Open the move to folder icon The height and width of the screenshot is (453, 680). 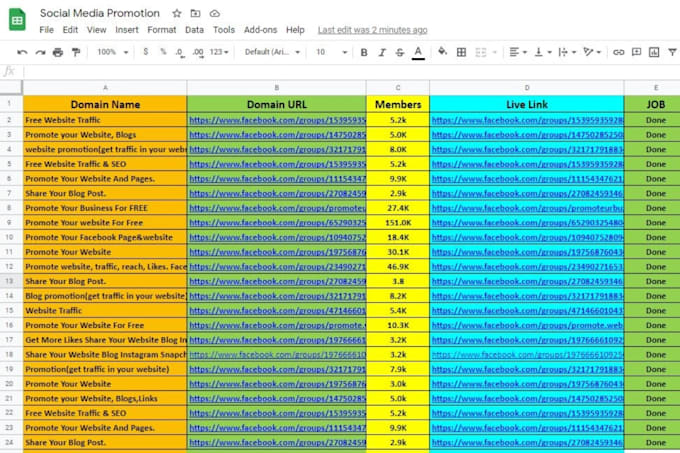tap(196, 13)
